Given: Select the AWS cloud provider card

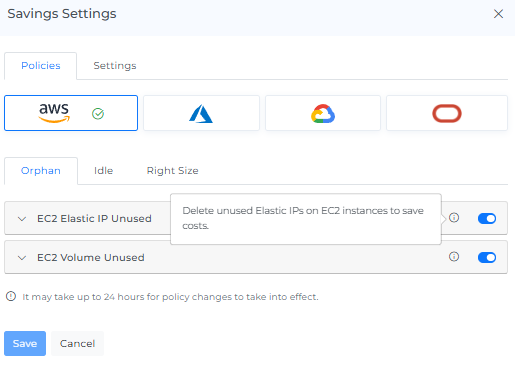Looking at the screenshot, I should pos(71,113).
